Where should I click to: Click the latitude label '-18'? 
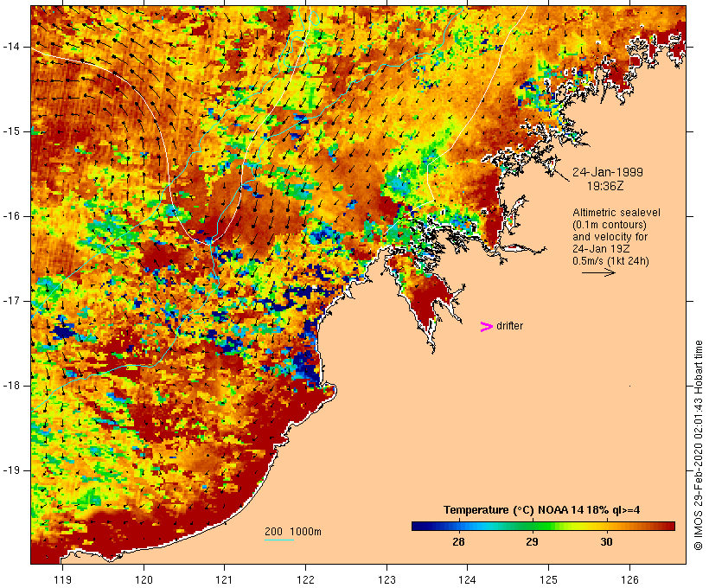pos(11,386)
